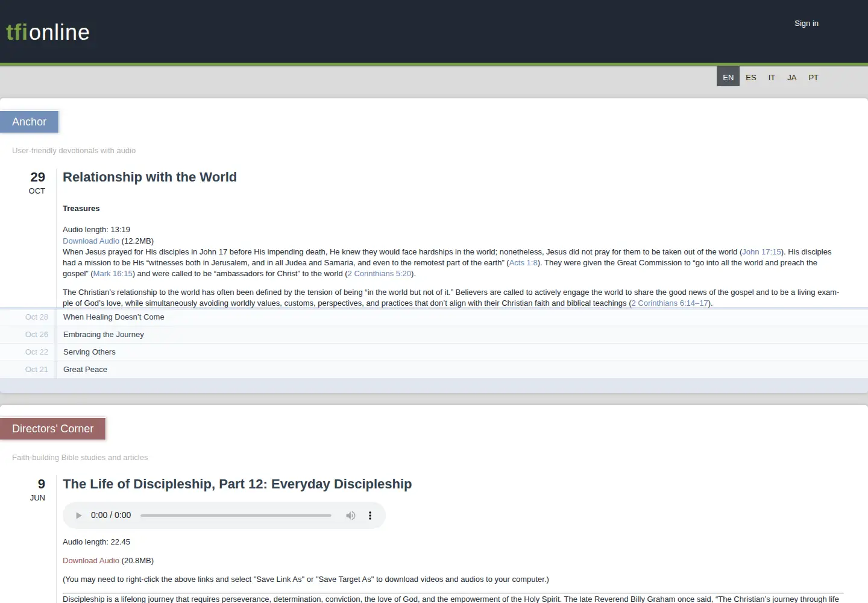Expand the Great Peace entry
The width and height of the screenshot is (868, 603).
pos(434,370)
